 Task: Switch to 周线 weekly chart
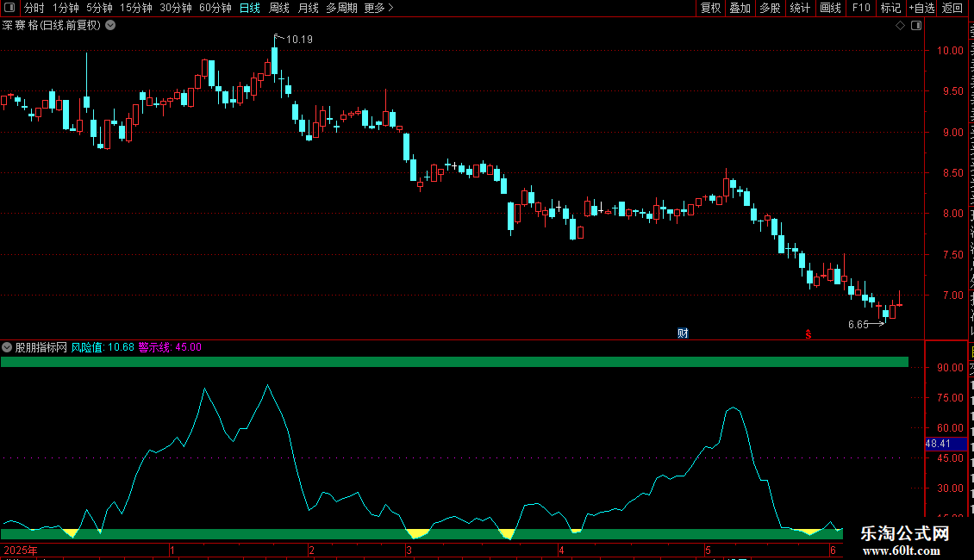tap(279, 8)
